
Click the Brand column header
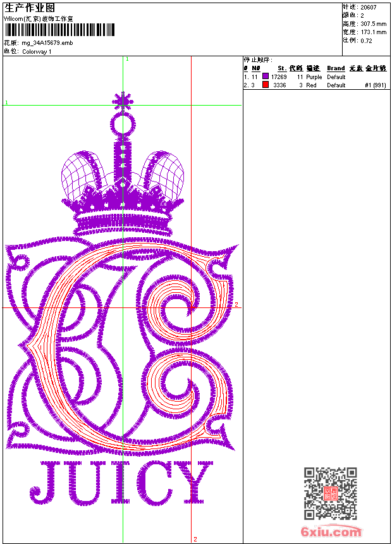click(x=336, y=68)
